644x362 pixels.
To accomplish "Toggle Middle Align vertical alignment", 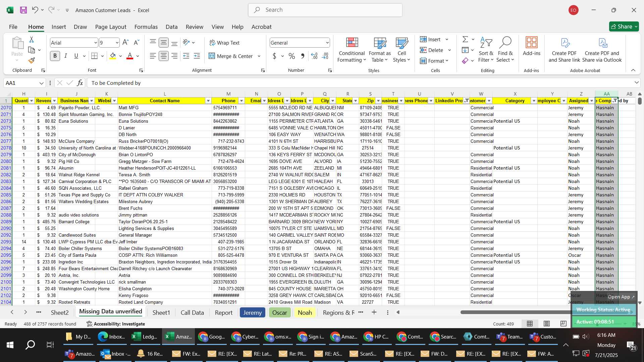I will click(x=164, y=43).
